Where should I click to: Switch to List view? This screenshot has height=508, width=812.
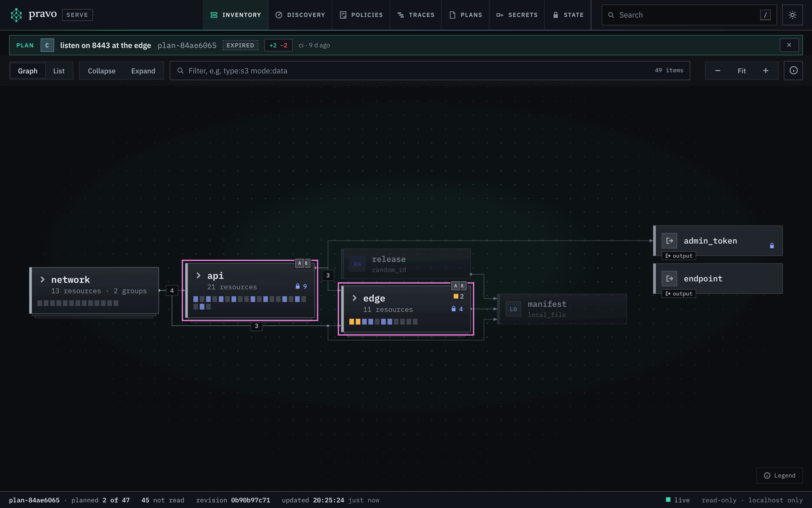(x=59, y=71)
